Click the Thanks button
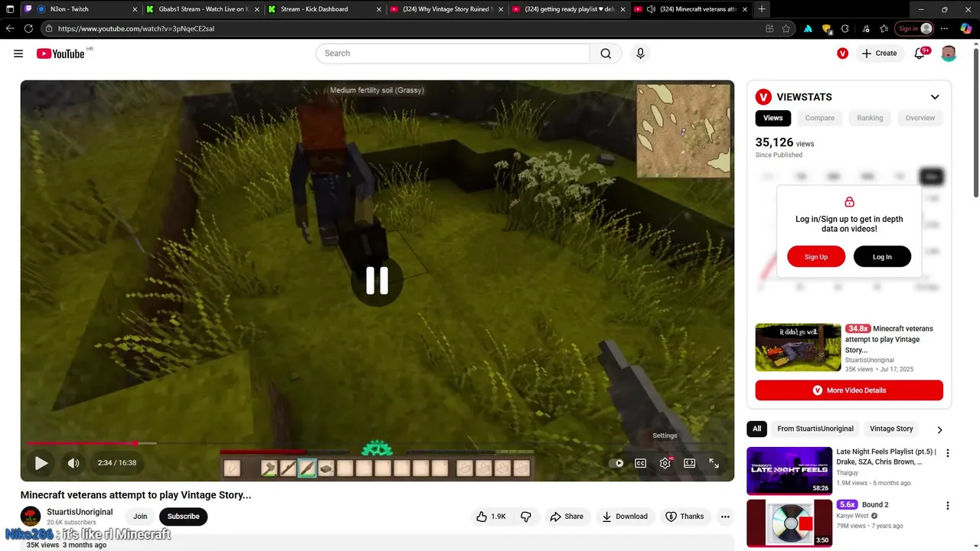This screenshot has width=980, height=551. pos(684,517)
